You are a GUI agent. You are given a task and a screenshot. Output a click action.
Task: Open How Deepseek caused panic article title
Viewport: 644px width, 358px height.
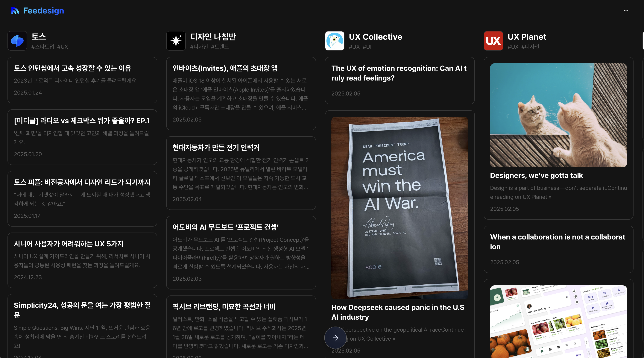[398, 312]
